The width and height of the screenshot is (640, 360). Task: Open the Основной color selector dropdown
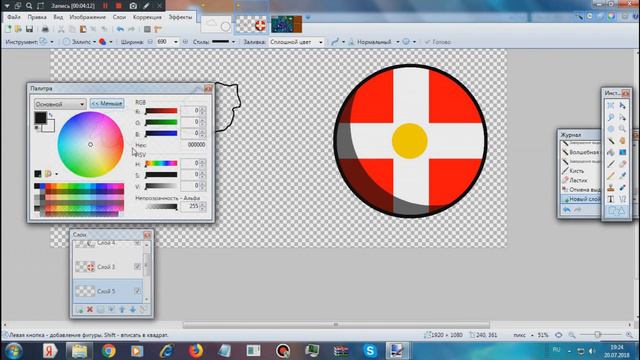[x=60, y=104]
